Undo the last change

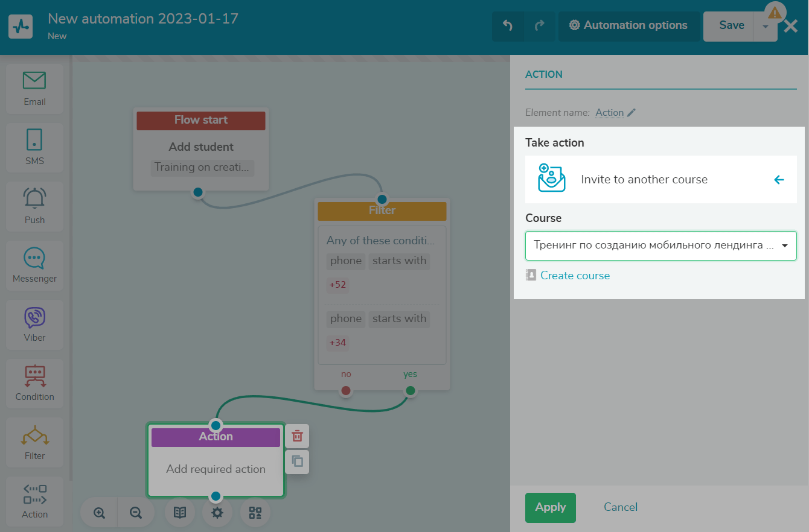(x=508, y=26)
